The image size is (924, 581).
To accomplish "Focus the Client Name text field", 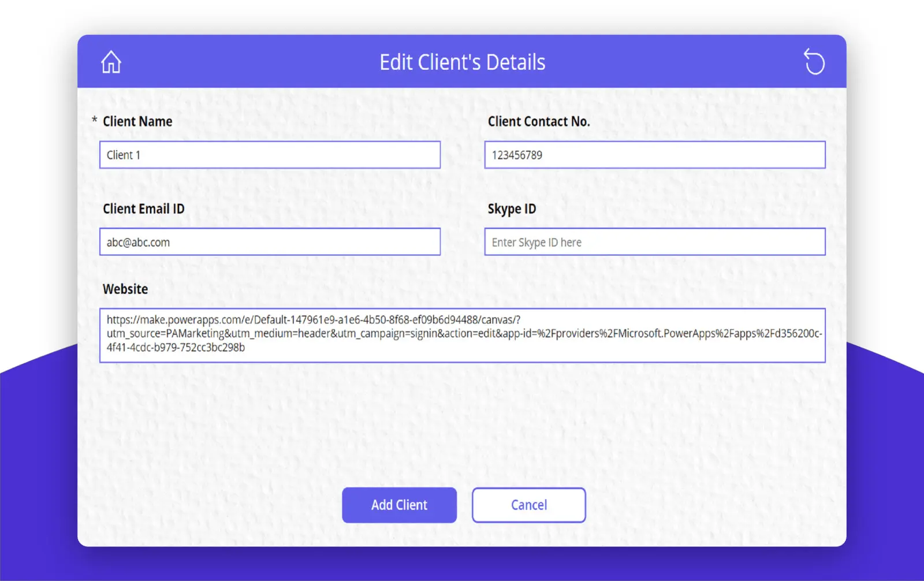I will [270, 155].
